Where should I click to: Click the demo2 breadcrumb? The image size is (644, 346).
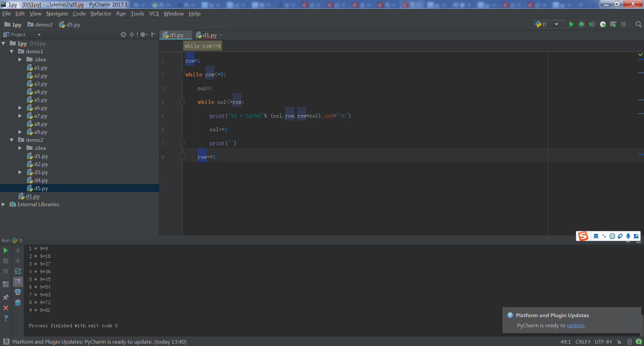pos(40,24)
